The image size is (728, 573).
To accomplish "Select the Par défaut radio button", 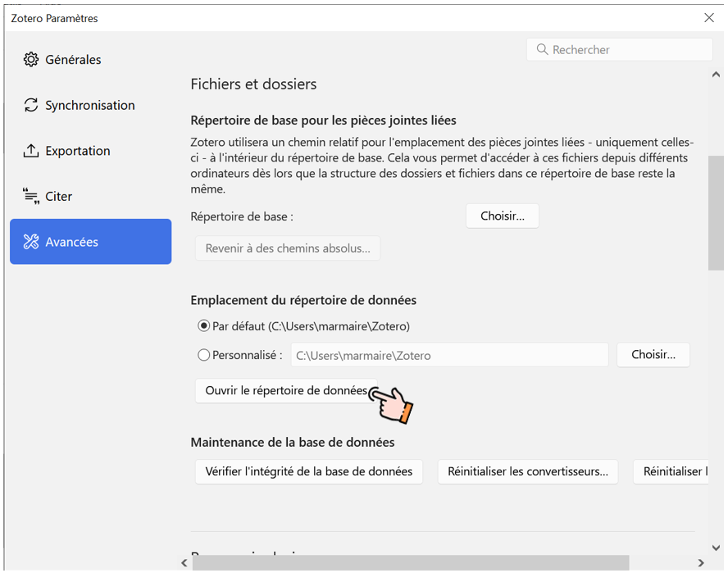I will click(203, 326).
